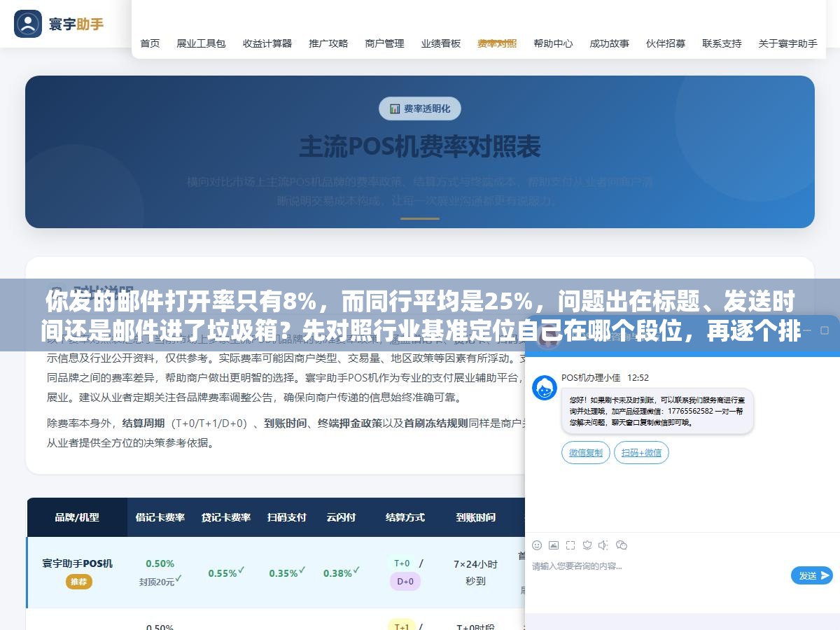Click the 0.55% credit card rate cell

pos(226,573)
